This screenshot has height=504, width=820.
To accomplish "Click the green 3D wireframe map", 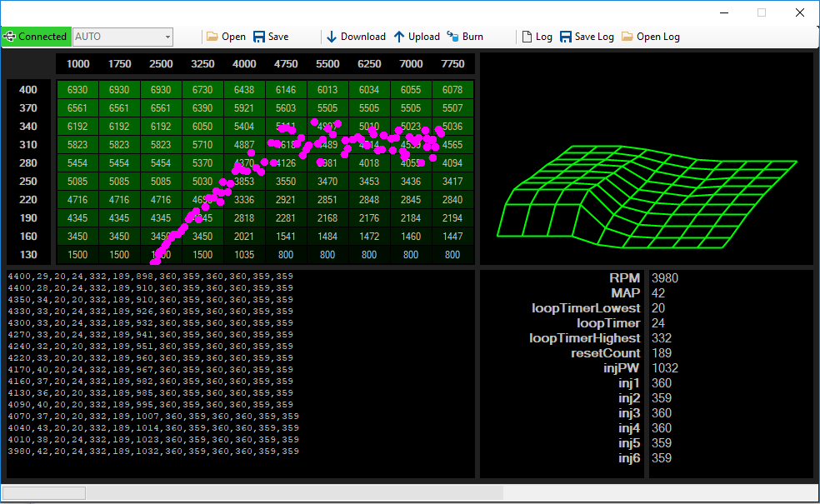I will pos(647,196).
